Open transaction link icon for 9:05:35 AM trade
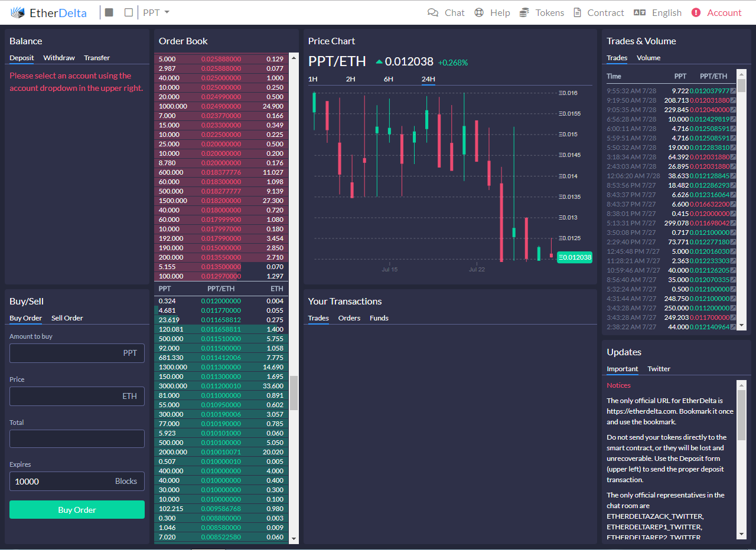Viewport: 756px width, 550px height. pos(734,110)
